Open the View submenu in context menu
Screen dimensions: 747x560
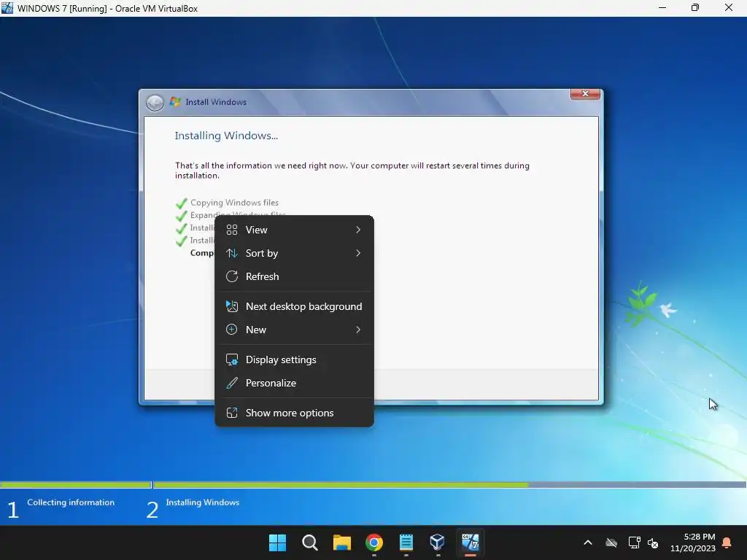(294, 230)
